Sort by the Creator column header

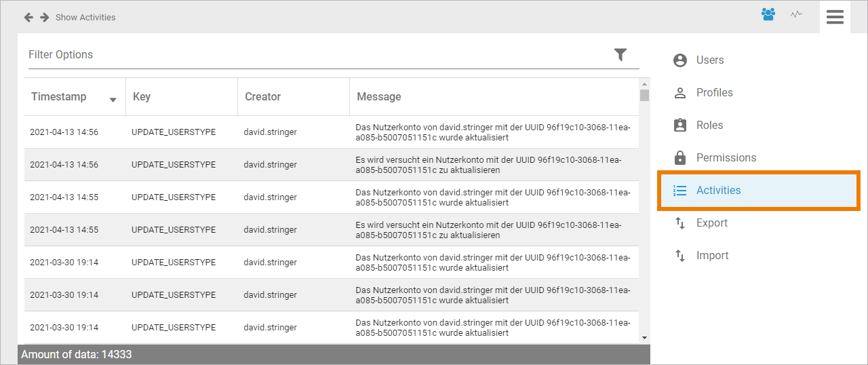(263, 97)
